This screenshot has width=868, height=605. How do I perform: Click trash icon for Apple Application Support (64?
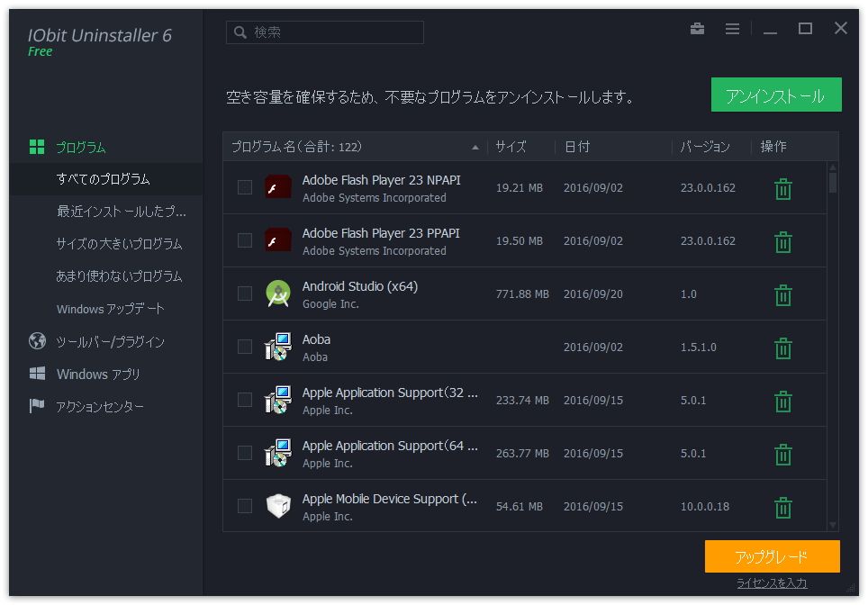(782, 455)
